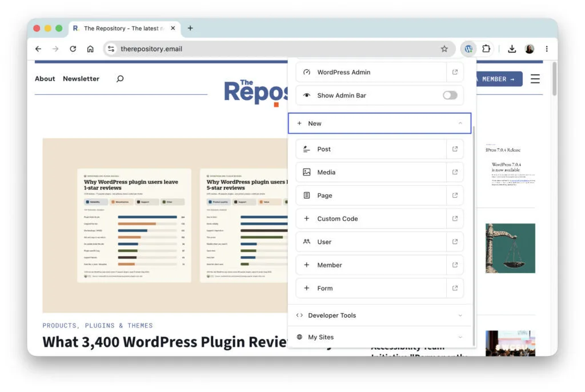Open the WordPress Plugin Reviews article headline
This screenshot has width=585, height=392.
(x=165, y=342)
